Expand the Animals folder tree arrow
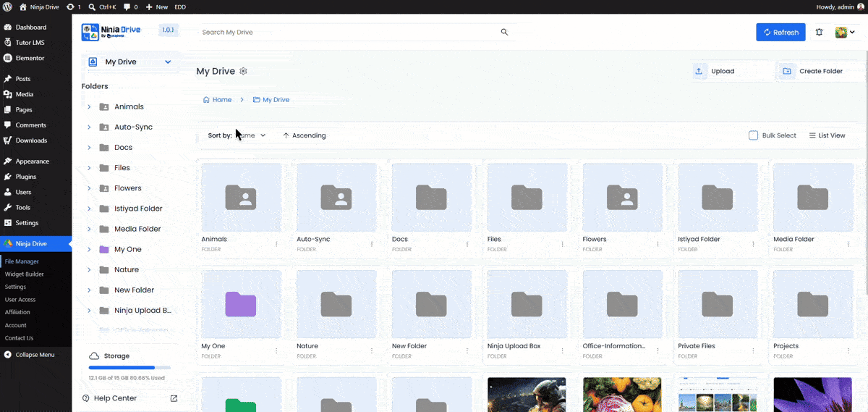Screen dimensions: 868x412 coord(89,106)
